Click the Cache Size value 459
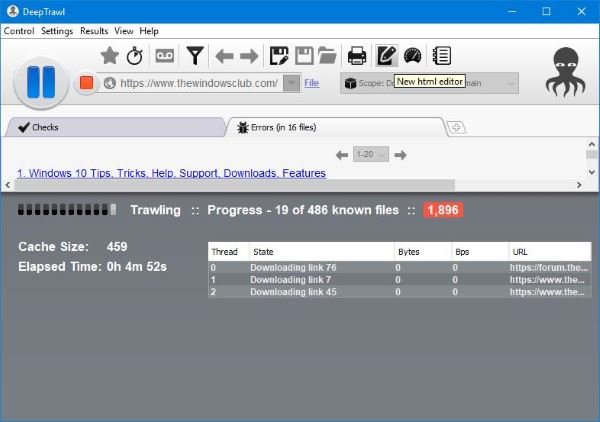This screenshot has width=600, height=422. point(117,246)
